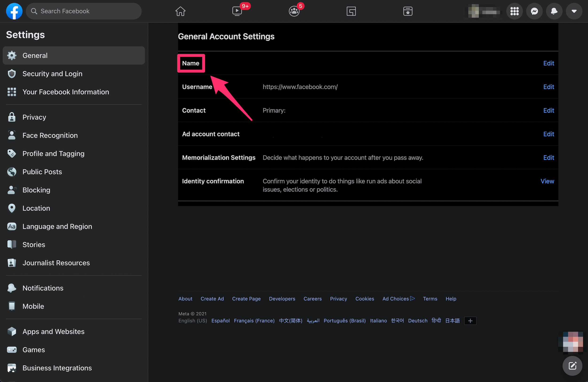Open the Ad Choices footer link
This screenshot has height=382, width=588.
tap(398, 299)
